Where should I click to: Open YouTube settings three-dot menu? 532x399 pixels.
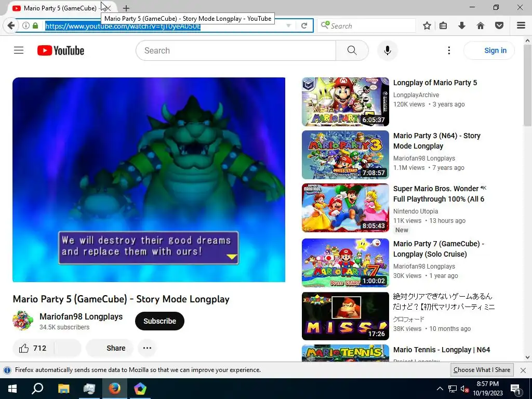coord(449,50)
